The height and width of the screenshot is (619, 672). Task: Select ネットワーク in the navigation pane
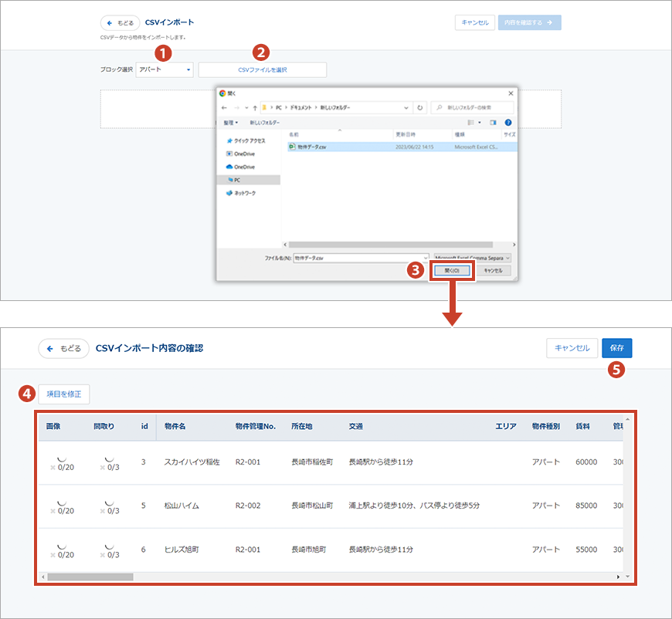point(244,193)
